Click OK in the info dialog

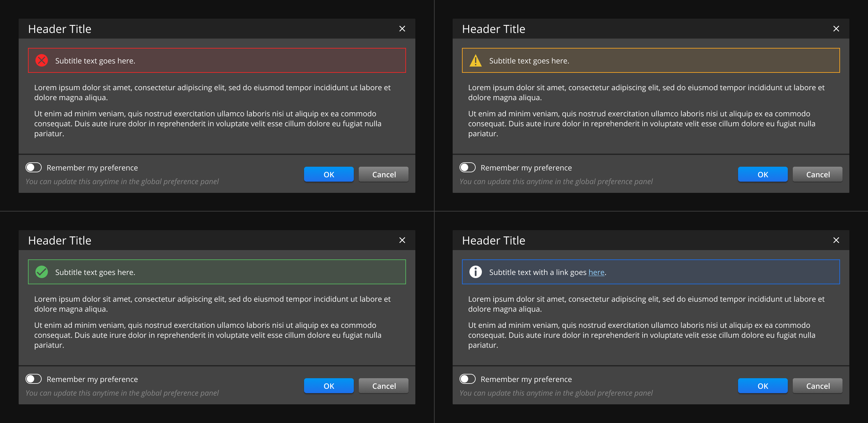click(x=763, y=386)
